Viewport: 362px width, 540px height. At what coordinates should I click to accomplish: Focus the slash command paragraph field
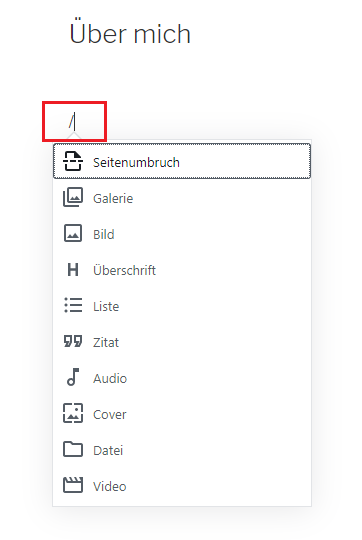74,122
